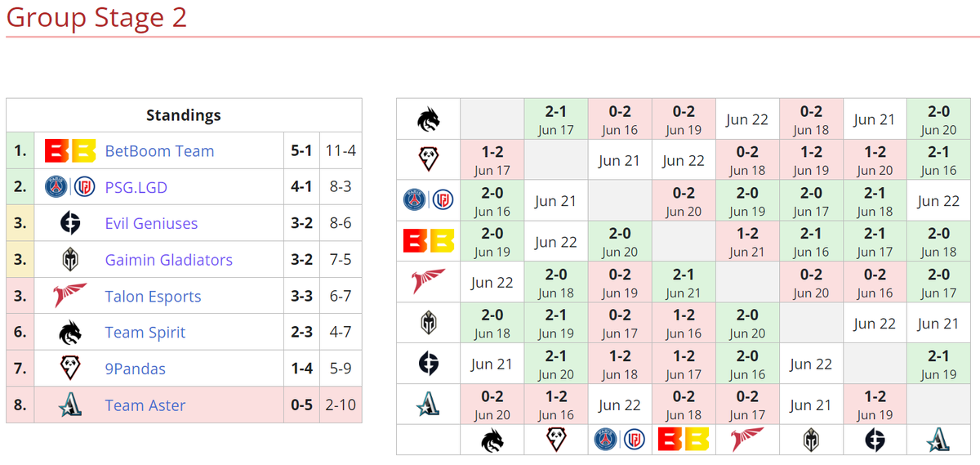The image size is (980, 465).
Task: Open the BetBoom Team link
Action: click(159, 151)
